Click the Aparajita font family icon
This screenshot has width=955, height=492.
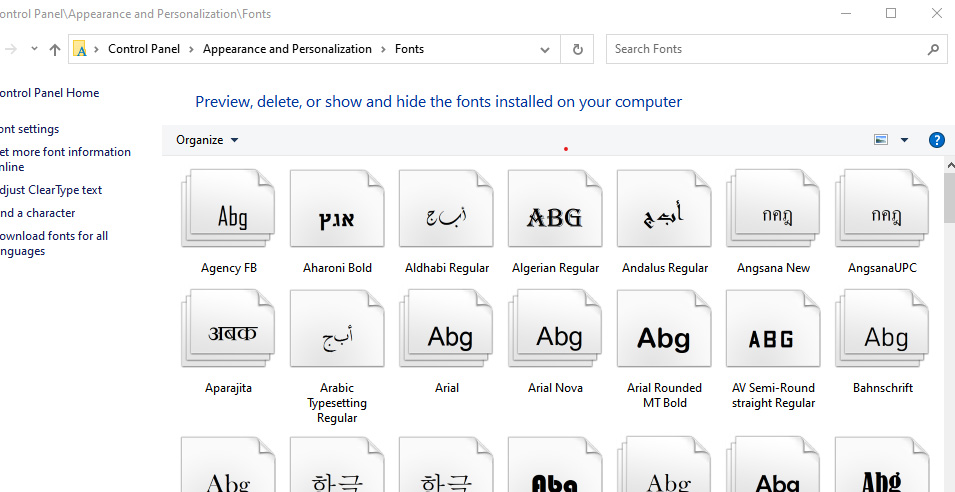[228, 328]
